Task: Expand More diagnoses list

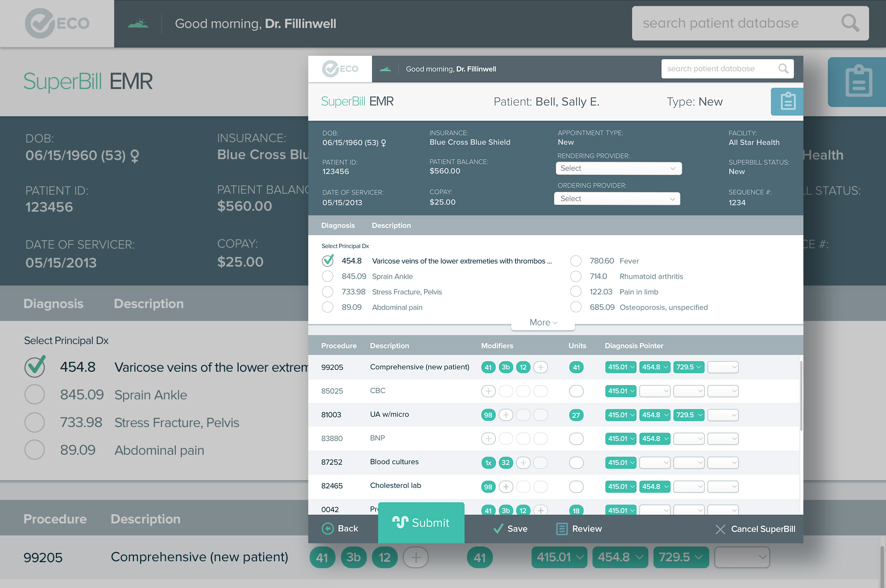Action: (x=543, y=322)
